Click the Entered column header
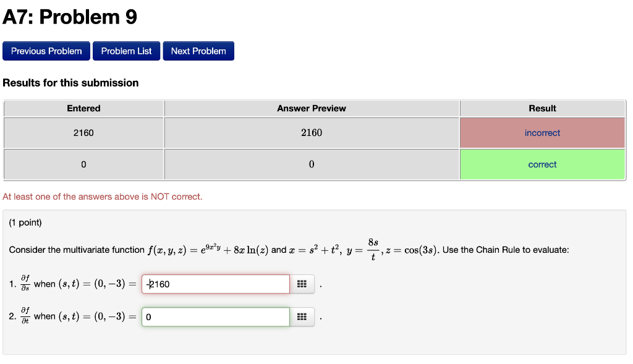 pyautogui.click(x=83, y=108)
